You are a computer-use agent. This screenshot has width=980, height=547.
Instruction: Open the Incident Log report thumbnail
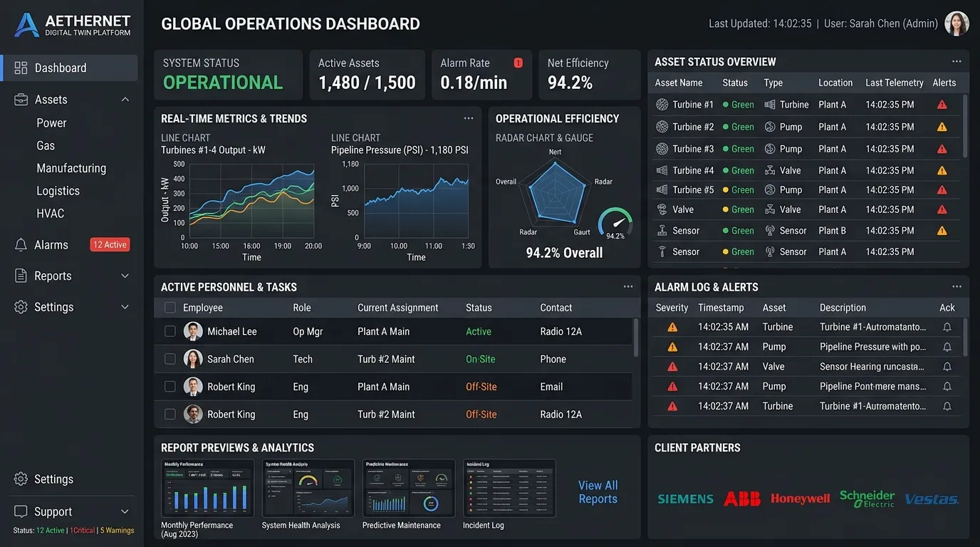(x=509, y=488)
